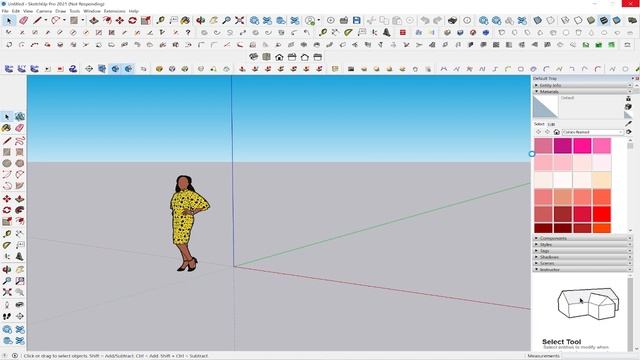The image size is (640, 360).
Task: Open the Extensions menu
Action: point(114,11)
